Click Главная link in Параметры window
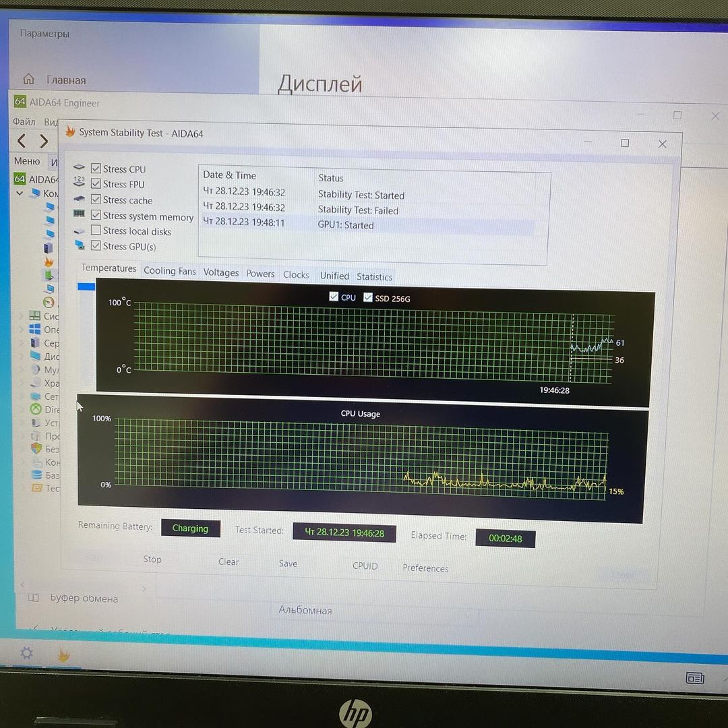The height and width of the screenshot is (728, 728). point(66,80)
